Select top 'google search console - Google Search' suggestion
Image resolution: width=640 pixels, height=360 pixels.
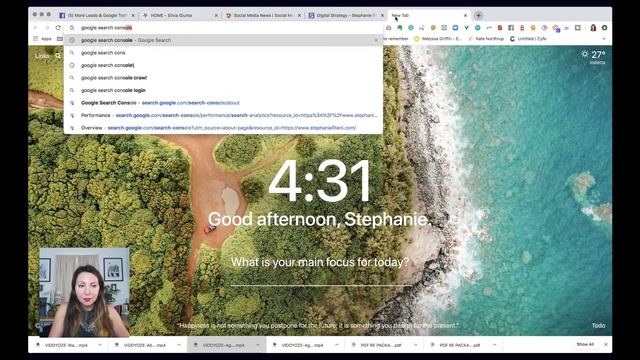coord(223,40)
